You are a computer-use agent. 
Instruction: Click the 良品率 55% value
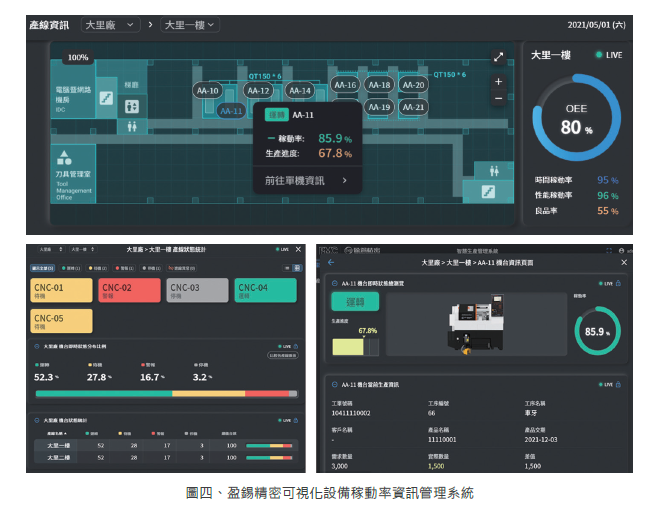[x=607, y=211]
